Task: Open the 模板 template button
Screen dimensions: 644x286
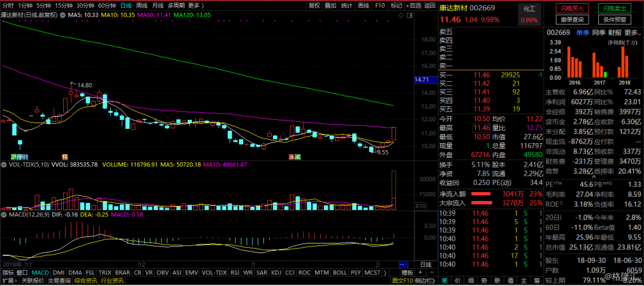Action: 407,272
